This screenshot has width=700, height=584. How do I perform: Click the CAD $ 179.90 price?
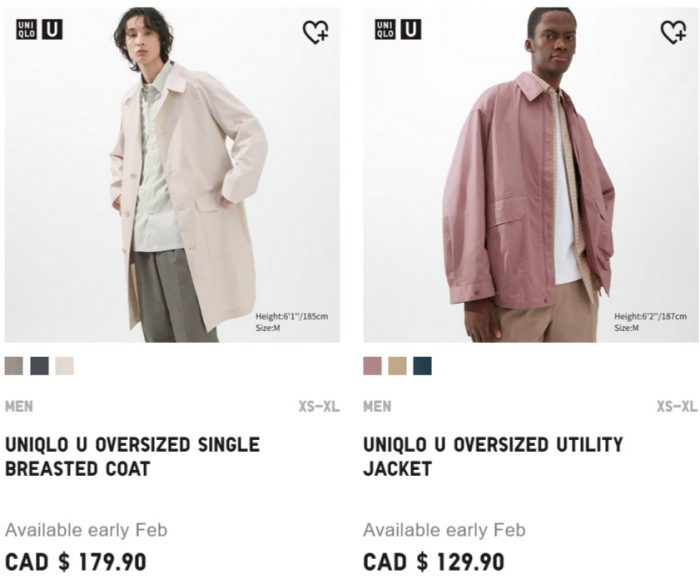click(x=75, y=562)
